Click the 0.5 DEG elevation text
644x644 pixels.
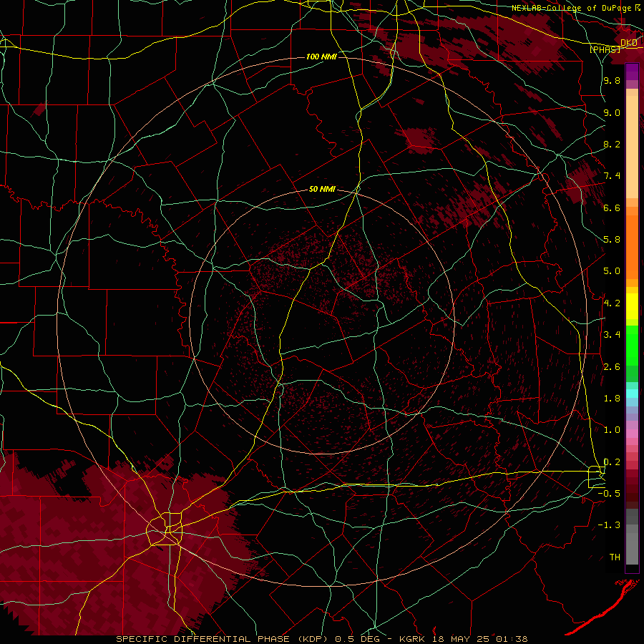pos(358,639)
